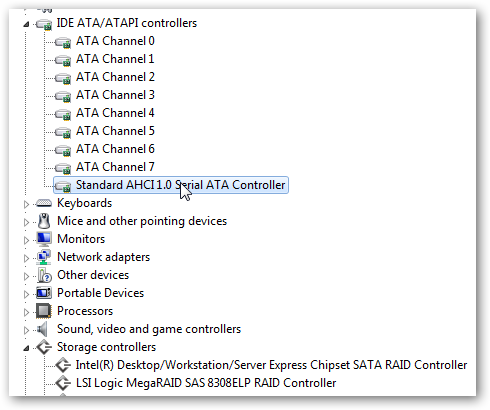The width and height of the screenshot is (490, 410).
Task: Select ATA Channel 3 entry
Action: pyautogui.click(x=115, y=95)
